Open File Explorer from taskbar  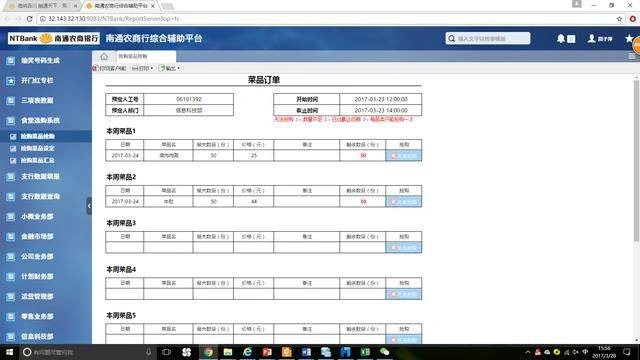point(228,352)
